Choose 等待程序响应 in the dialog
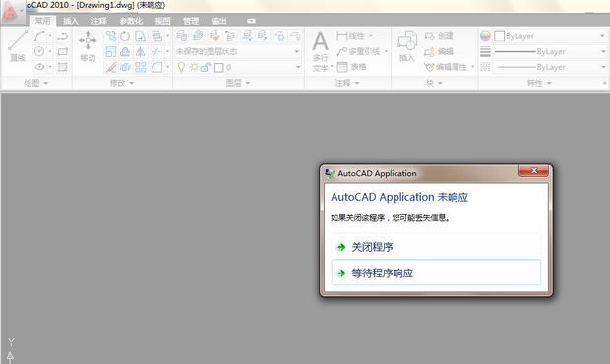The image size is (610, 364). 436,273
